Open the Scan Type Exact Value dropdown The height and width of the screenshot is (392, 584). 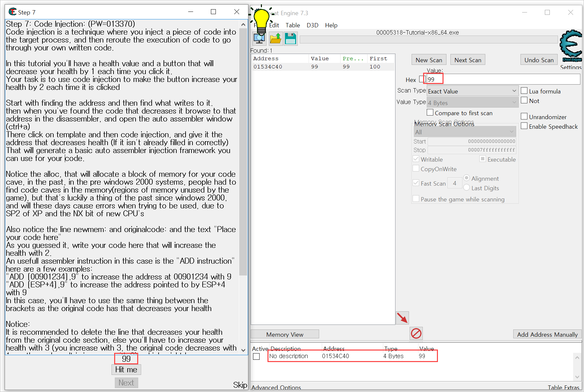[472, 91]
